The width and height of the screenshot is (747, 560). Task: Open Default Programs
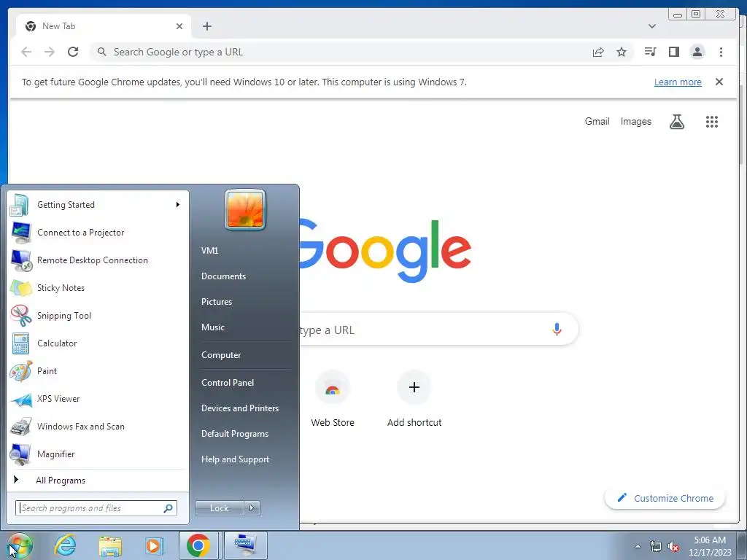click(235, 434)
